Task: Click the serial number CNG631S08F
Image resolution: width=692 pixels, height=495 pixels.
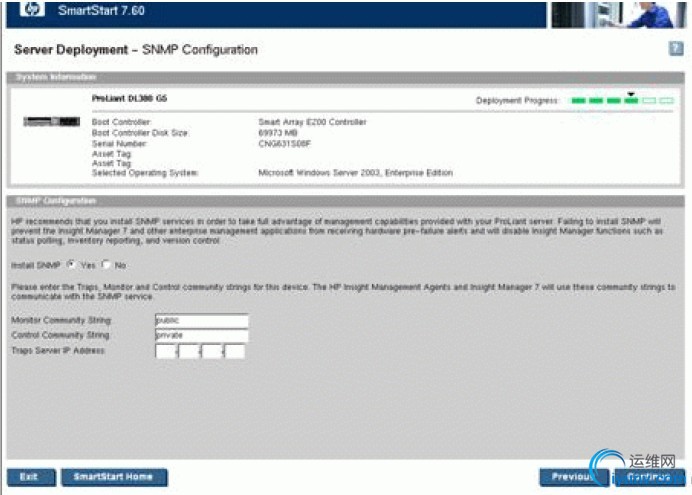Action: pos(284,143)
